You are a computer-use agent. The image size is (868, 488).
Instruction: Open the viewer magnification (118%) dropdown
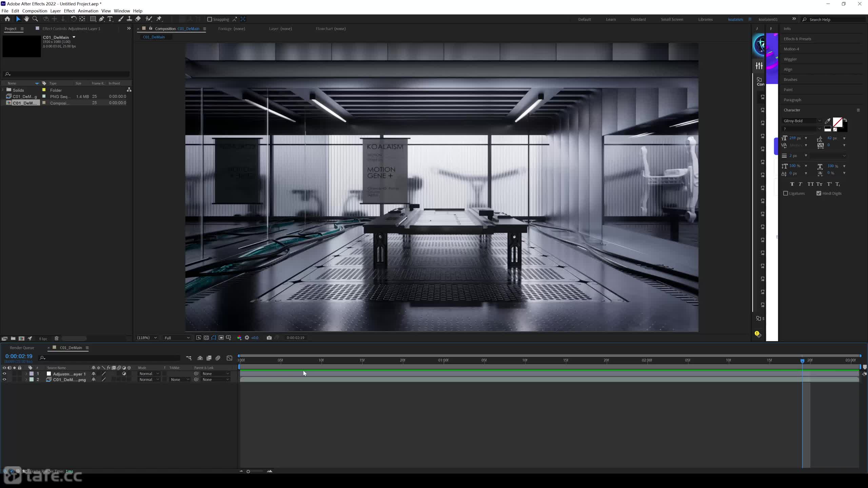coord(146,338)
